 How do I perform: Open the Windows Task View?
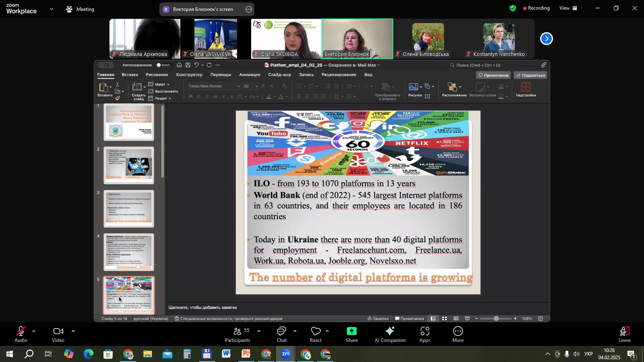tap(48, 354)
